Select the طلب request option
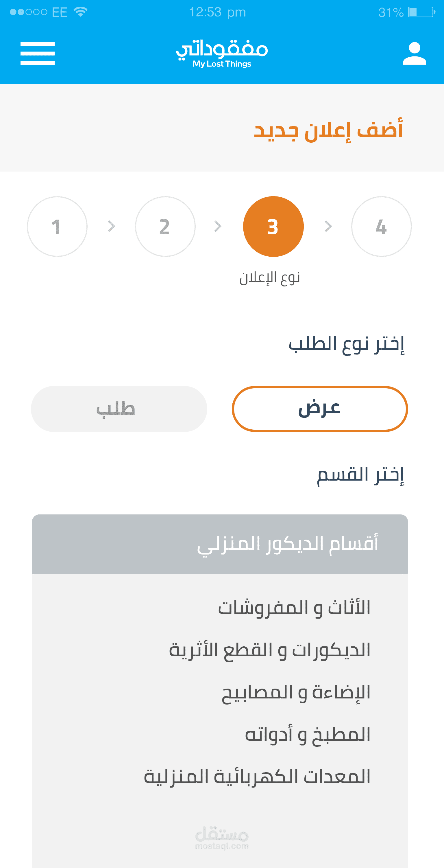This screenshot has width=444, height=868. tap(119, 409)
